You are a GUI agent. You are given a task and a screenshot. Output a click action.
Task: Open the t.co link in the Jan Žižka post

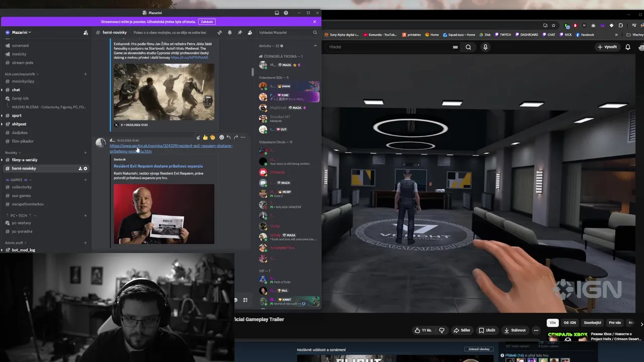[x=189, y=58]
